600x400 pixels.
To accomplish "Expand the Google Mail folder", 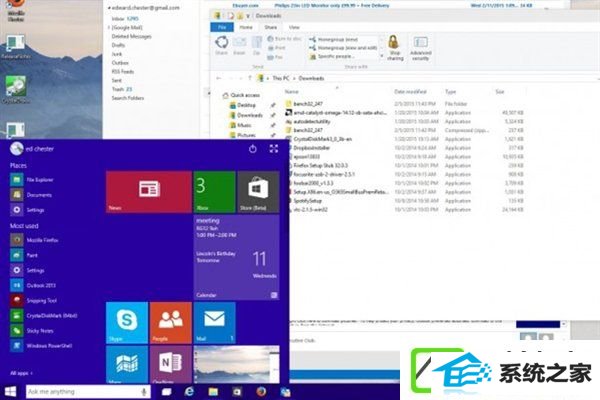I will (x=109, y=28).
